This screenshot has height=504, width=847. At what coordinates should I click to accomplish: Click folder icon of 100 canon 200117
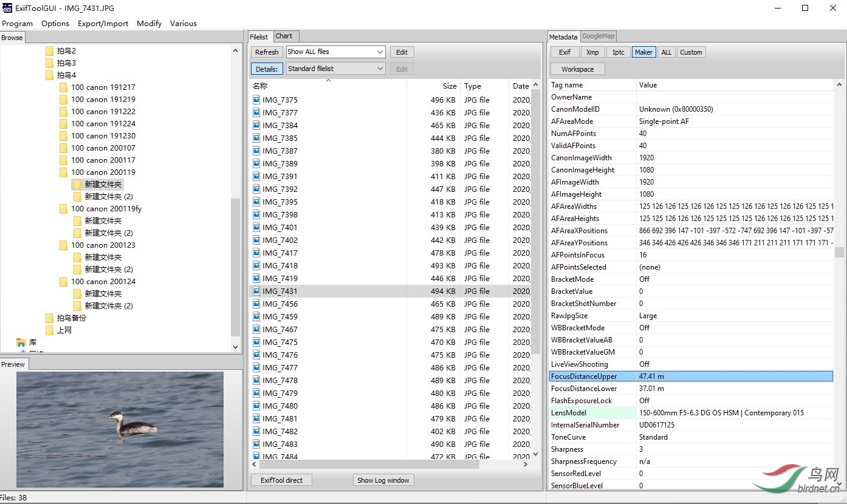click(63, 160)
